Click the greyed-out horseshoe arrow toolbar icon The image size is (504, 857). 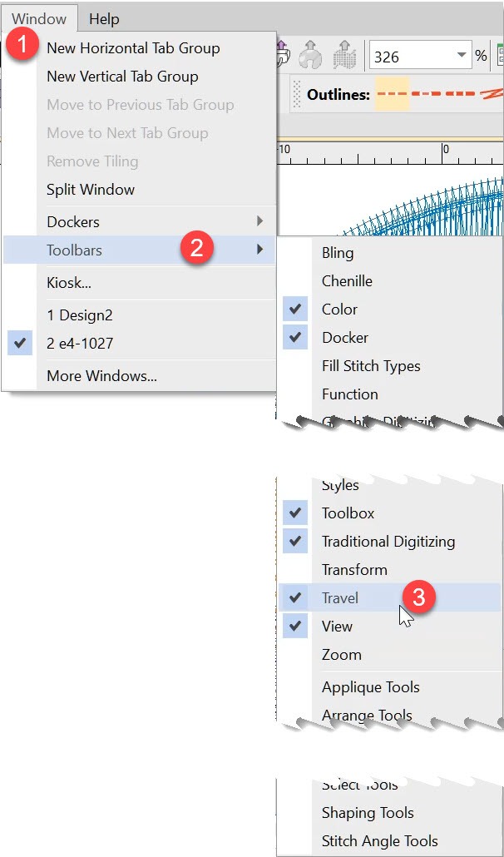coord(311,55)
